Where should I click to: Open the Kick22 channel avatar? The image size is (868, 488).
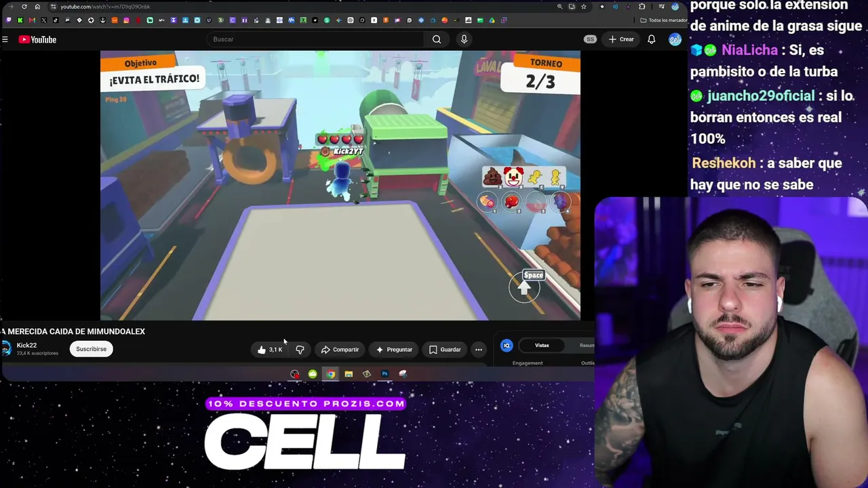click(6, 348)
